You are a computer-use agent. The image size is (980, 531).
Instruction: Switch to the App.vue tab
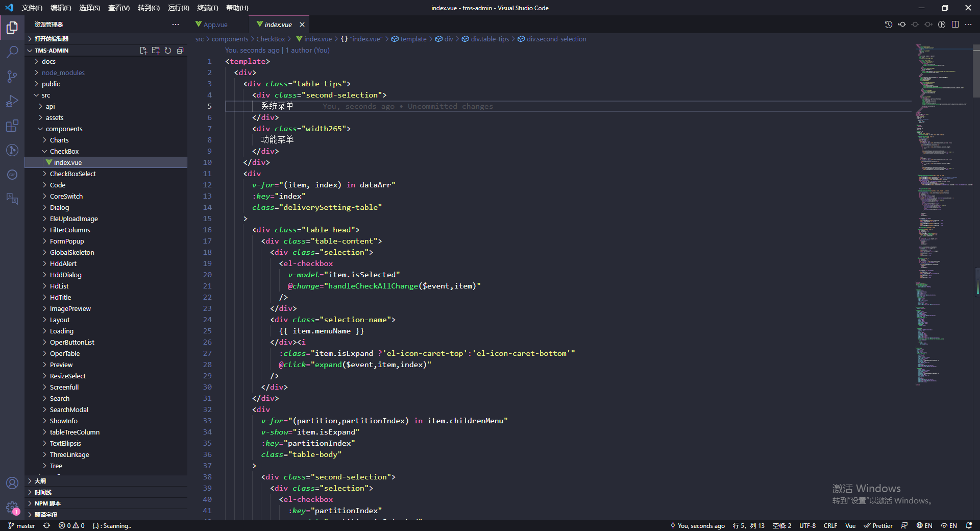[215, 25]
